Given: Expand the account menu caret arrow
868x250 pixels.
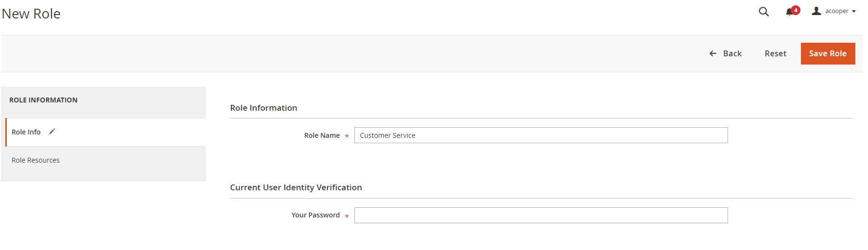Looking at the screenshot, I should pos(854,12).
